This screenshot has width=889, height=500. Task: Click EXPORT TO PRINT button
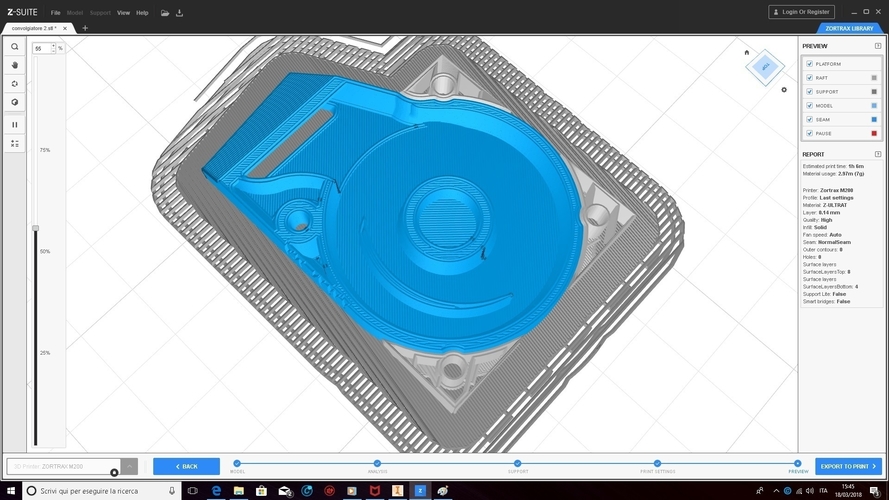click(x=848, y=467)
